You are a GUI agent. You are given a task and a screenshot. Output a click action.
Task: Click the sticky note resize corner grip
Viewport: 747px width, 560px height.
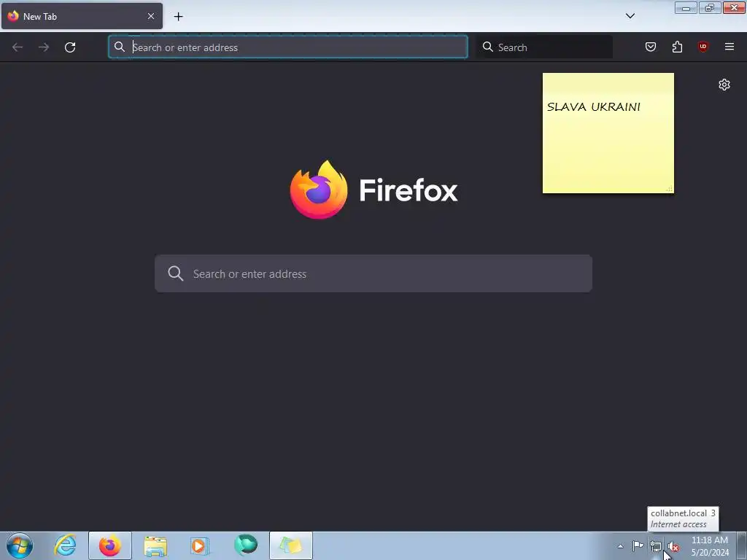click(670, 189)
